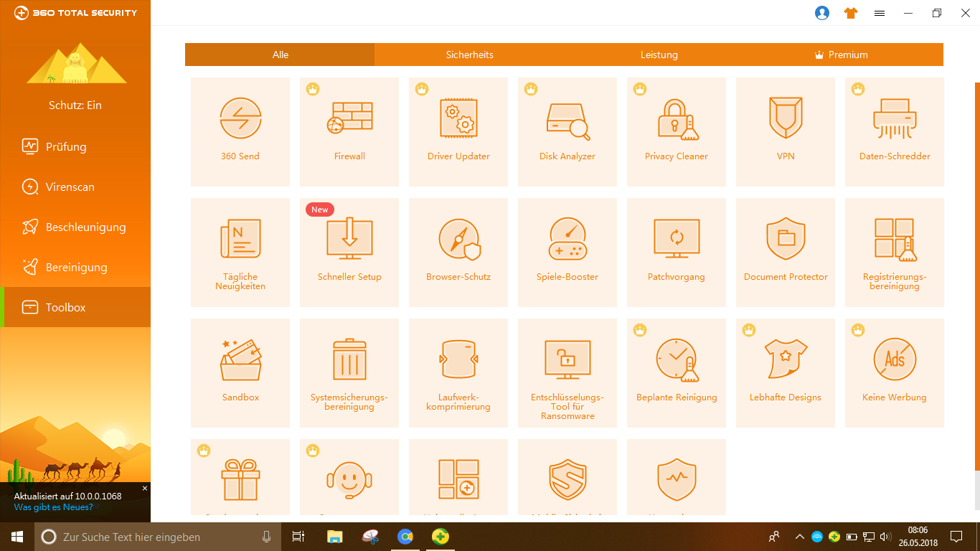Select the Leistung tab
Screen dimensions: 980x551
point(659,55)
